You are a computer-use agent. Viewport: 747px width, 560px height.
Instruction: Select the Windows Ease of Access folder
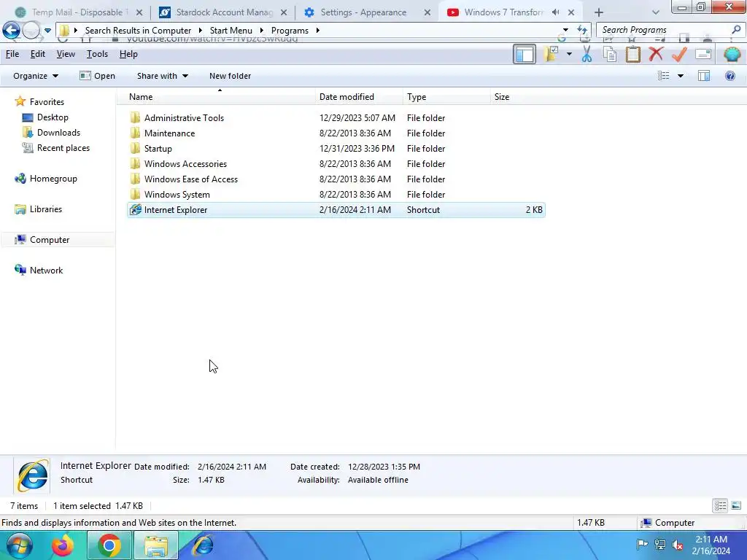click(336, 179)
